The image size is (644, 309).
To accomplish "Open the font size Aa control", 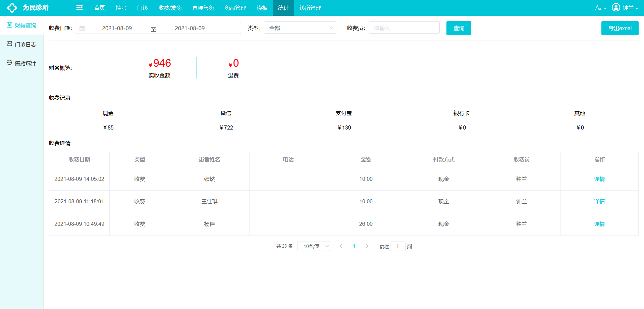I will pyautogui.click(x=600, y=8).
